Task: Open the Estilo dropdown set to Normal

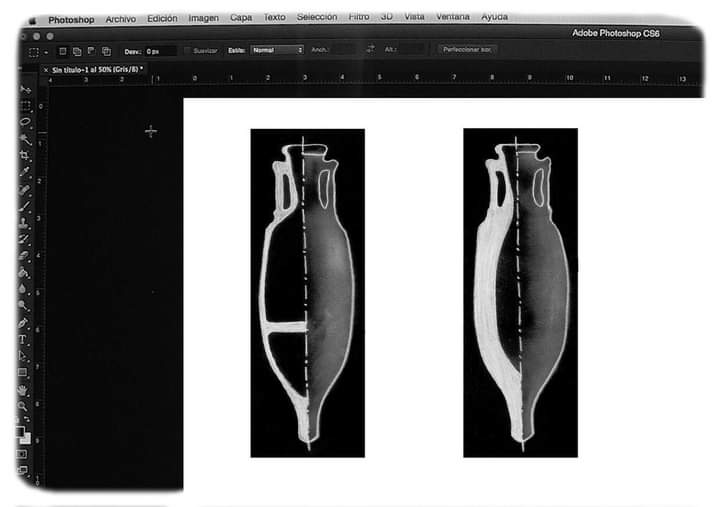Action: pos(277,49)
